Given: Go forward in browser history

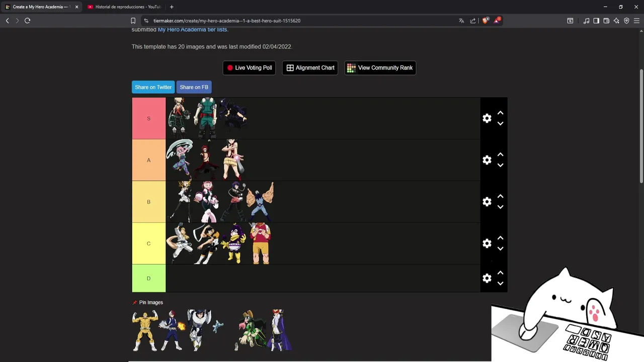Looking at the screenshot, I should point(17,21).
